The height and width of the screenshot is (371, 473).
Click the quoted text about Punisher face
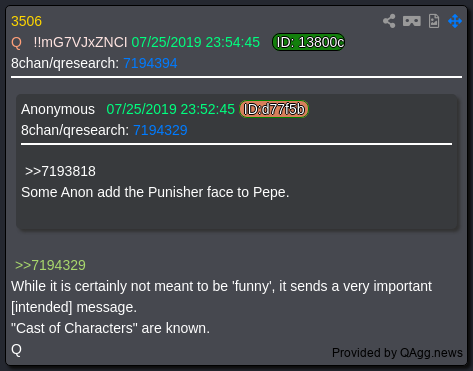[155, 192]
